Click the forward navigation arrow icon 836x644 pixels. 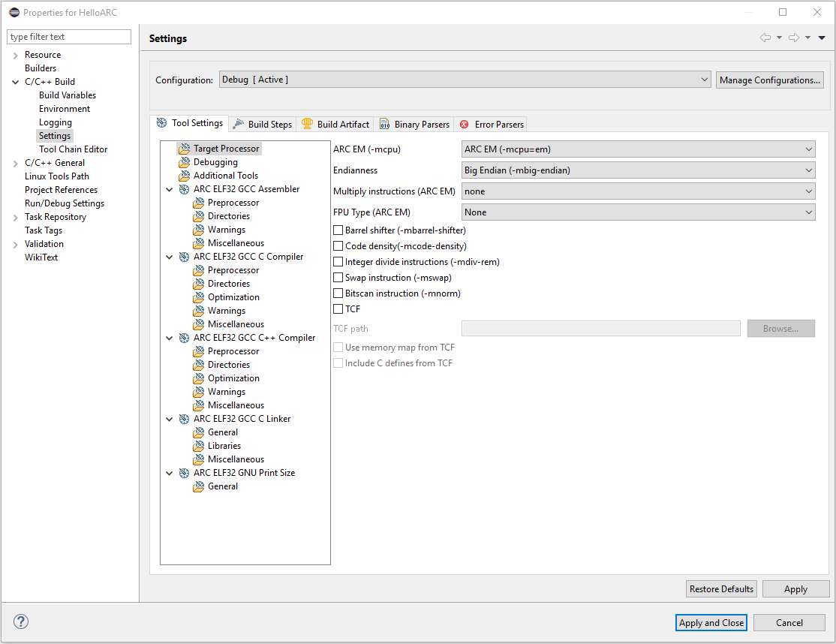point(794,38)
